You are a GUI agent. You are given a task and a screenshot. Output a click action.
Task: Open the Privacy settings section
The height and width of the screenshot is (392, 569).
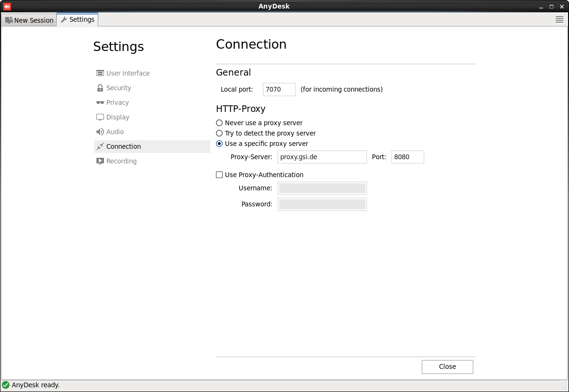[152, 102]
